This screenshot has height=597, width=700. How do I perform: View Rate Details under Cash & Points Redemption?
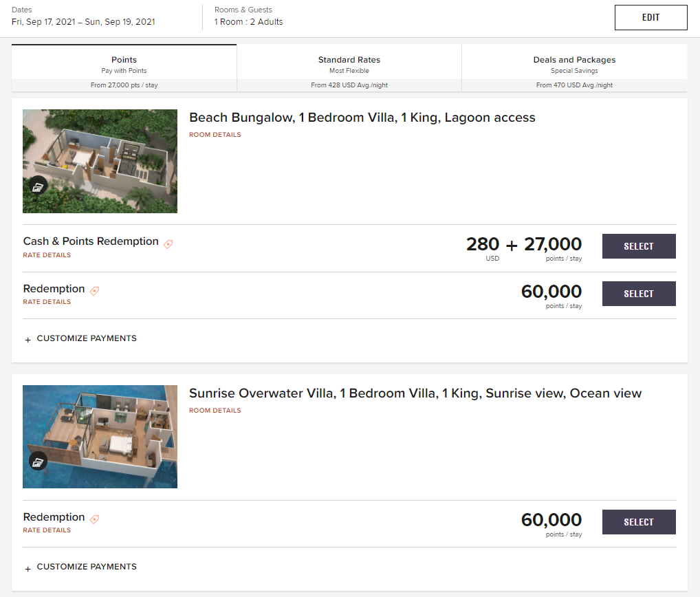[x=47, y=254]
